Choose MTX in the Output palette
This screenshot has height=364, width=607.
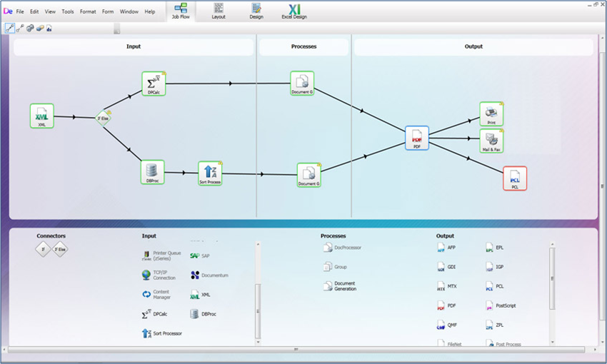pyautogui.click(x=447, y=286)
